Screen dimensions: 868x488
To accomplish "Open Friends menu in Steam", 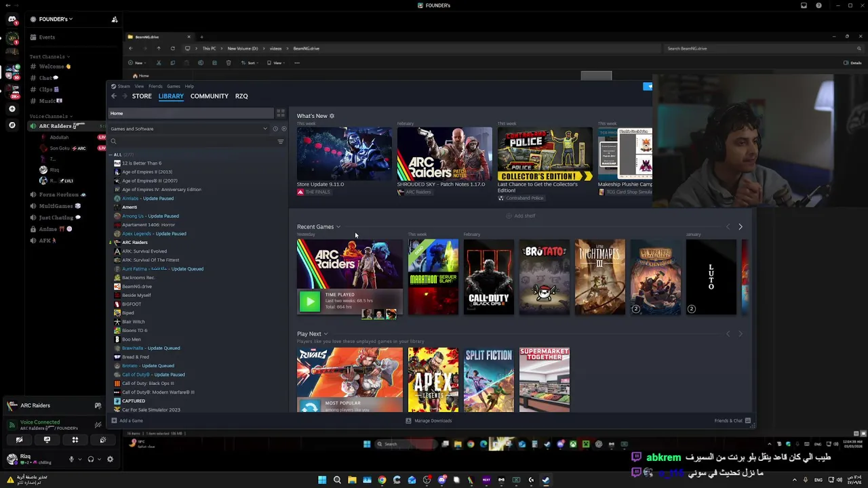I will [x=155, y=86].
